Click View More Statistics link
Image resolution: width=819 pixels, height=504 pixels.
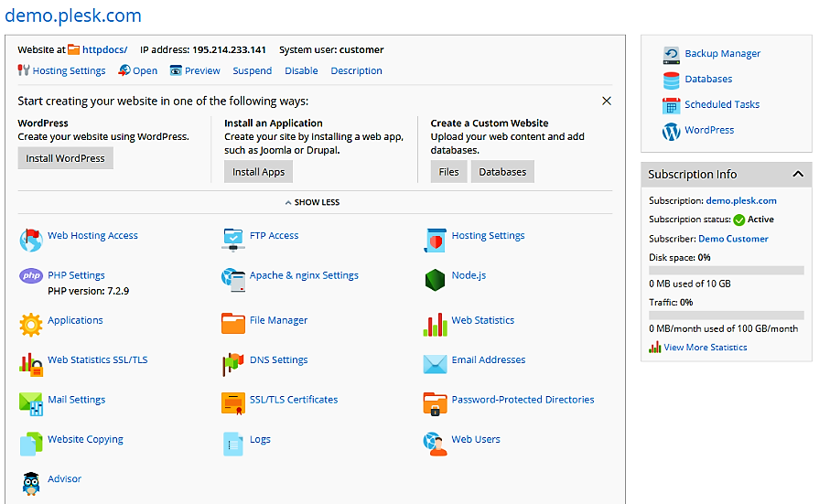[x=706, y=348]
